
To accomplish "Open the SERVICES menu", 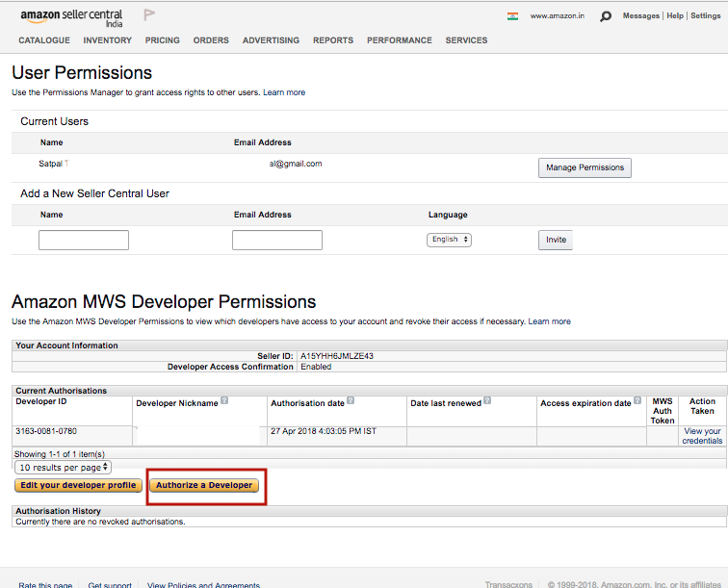I will (x=466, y=40).
